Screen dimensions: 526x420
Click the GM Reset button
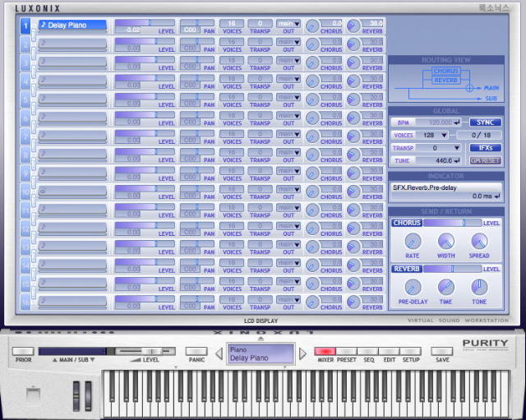coord(486,161)
